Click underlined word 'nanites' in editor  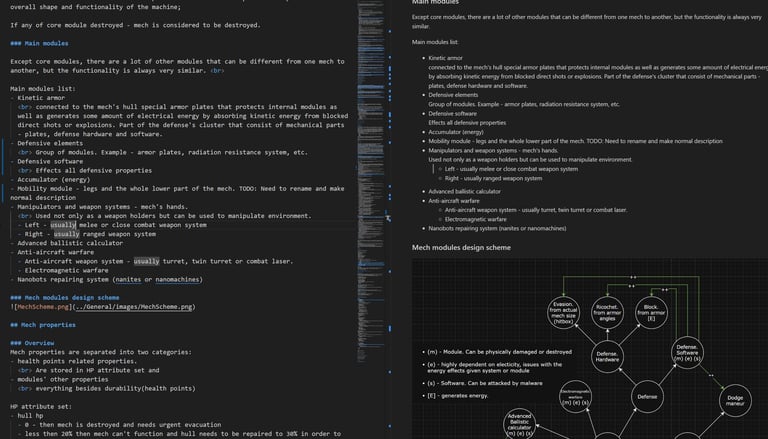(128, 279)
